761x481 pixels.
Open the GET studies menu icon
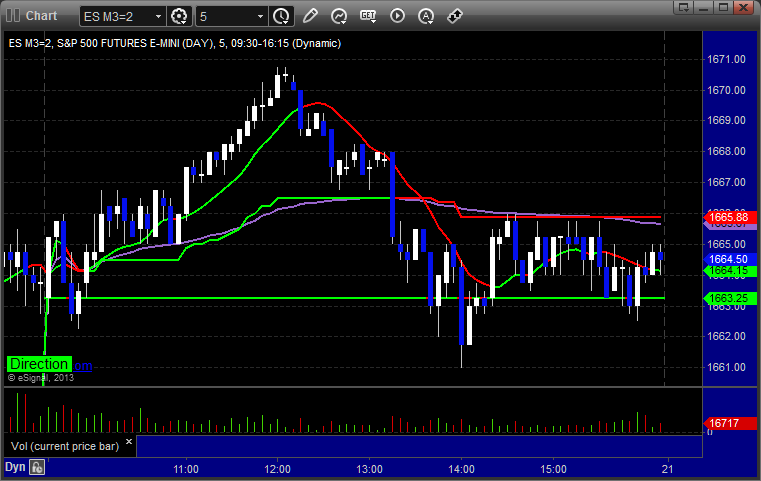point(368,16)
